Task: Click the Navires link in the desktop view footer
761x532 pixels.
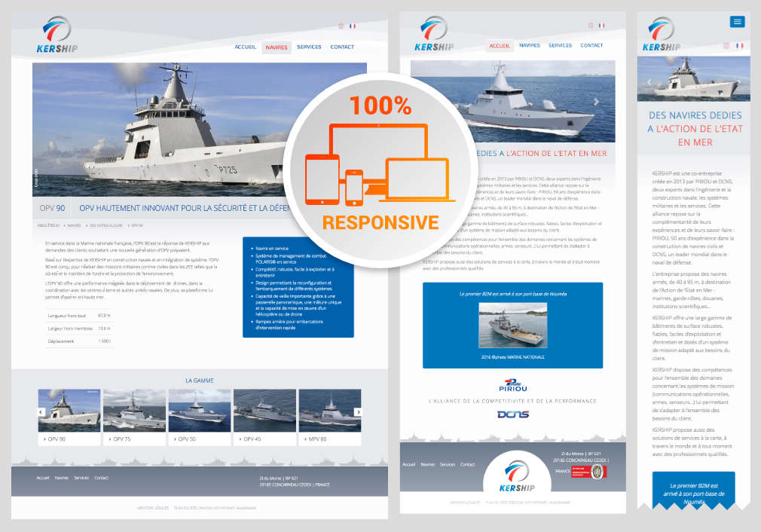Action: coord(62,478)
